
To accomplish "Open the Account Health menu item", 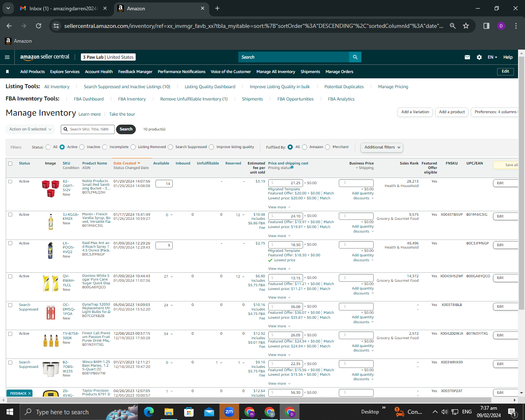I will click(x=99, y=72).
